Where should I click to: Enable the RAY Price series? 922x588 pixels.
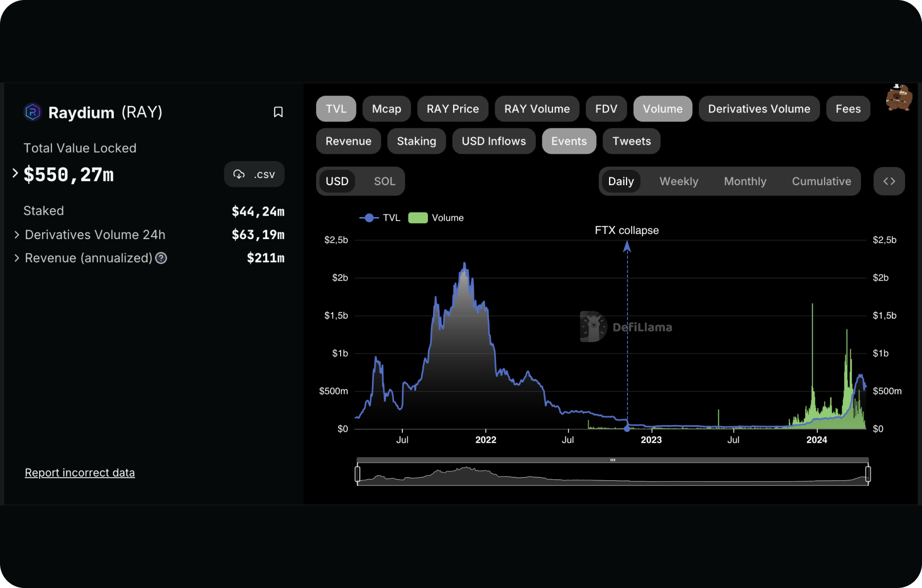tap(453, 109)
